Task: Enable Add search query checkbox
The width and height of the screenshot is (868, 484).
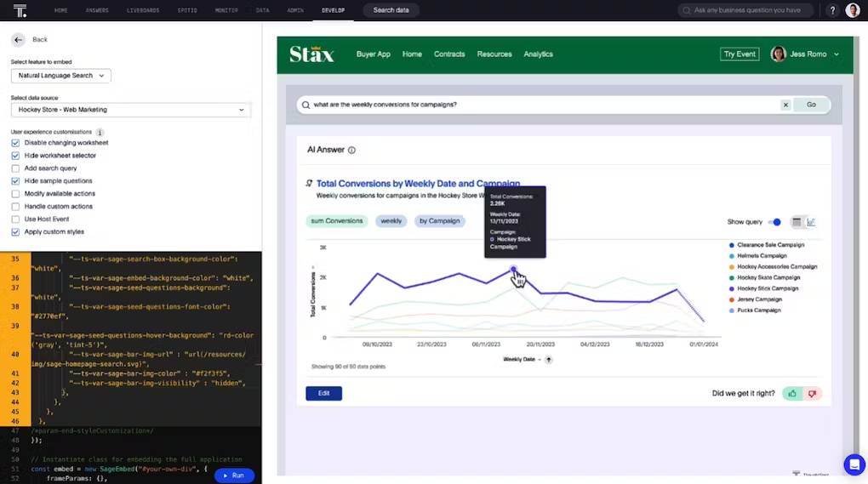Action: 15,168
